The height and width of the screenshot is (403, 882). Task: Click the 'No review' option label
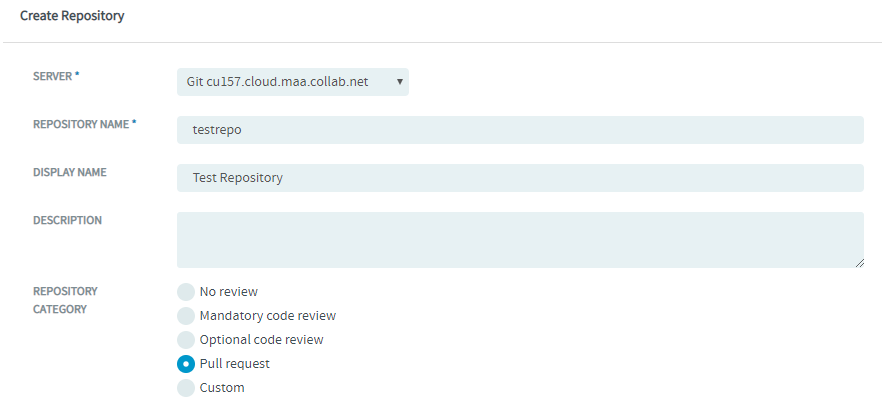pos(228,292)
